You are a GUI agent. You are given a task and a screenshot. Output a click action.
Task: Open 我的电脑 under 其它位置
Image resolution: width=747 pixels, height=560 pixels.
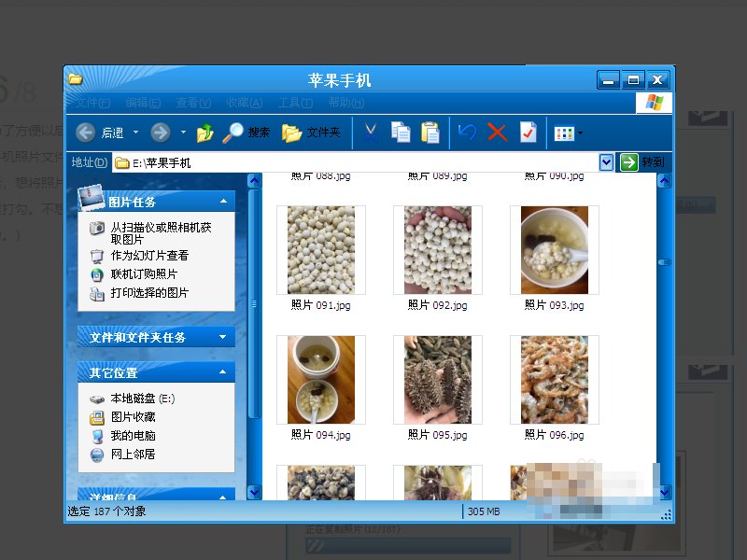click(133, 436)
